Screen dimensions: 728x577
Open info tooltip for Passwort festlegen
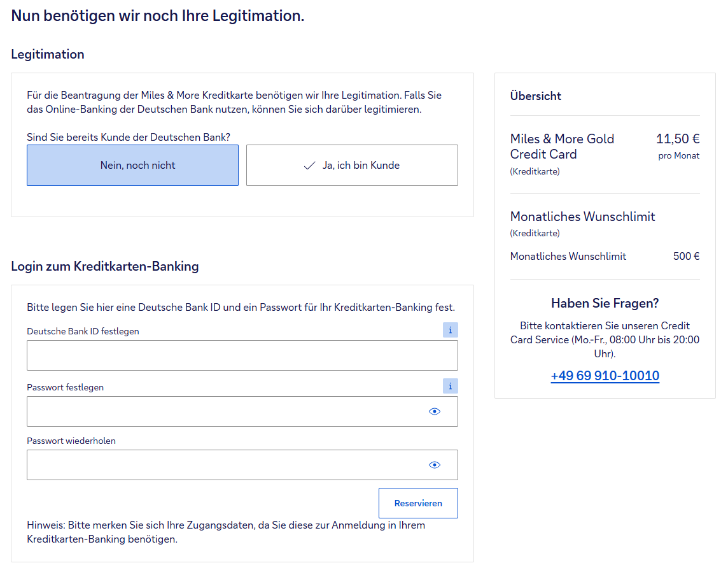pos(450,386)
